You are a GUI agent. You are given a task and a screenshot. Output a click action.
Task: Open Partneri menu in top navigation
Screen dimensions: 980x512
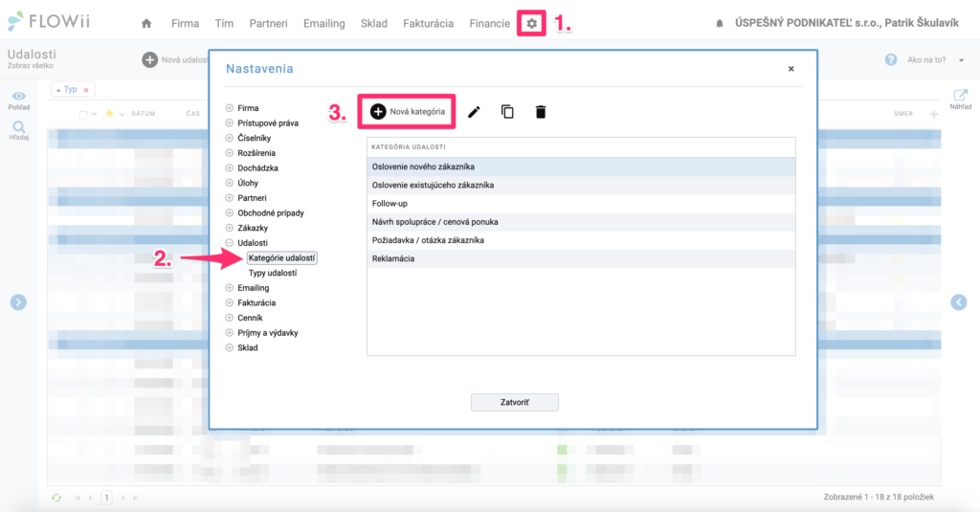point(268,23)
